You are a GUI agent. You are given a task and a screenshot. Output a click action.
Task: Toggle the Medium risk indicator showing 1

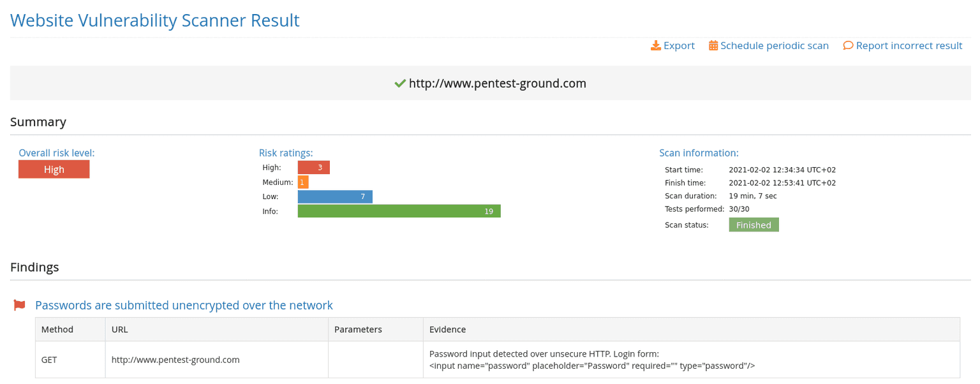click(303, 182)
